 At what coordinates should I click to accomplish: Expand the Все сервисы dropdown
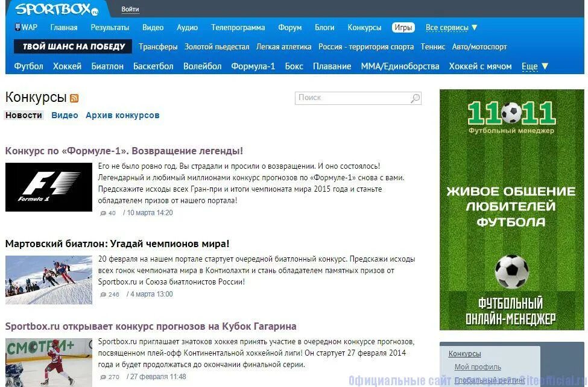point(452,27)
